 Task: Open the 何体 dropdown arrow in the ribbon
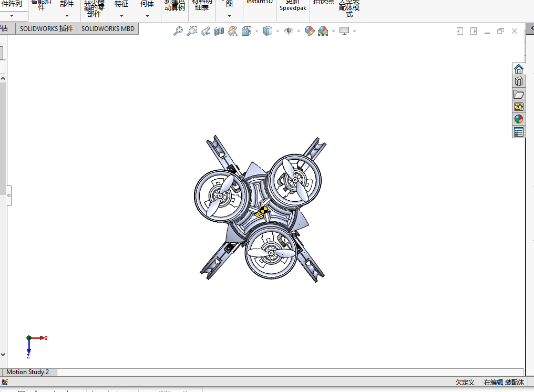pos(148,16)
